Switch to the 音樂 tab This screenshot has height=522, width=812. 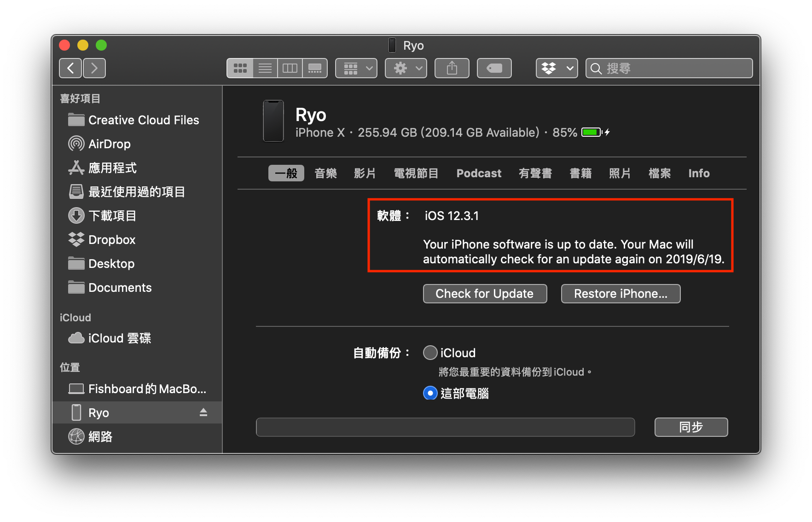pos(326,173)
